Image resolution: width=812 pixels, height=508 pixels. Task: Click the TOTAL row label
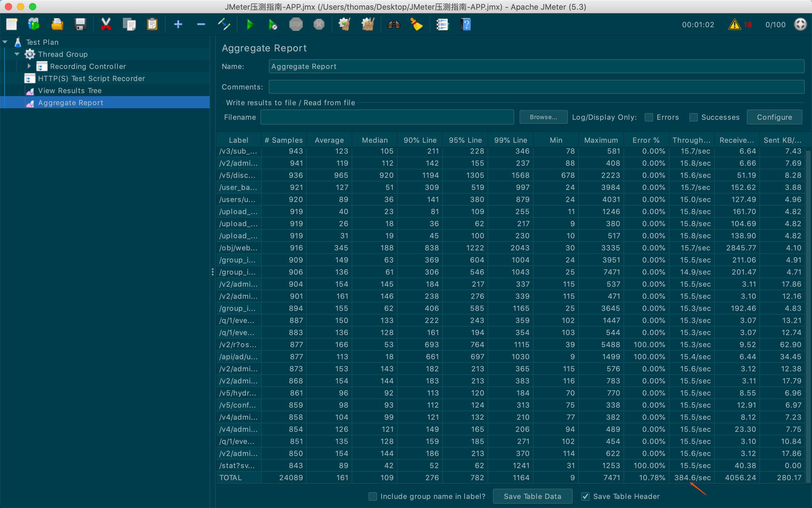point(230,477)
